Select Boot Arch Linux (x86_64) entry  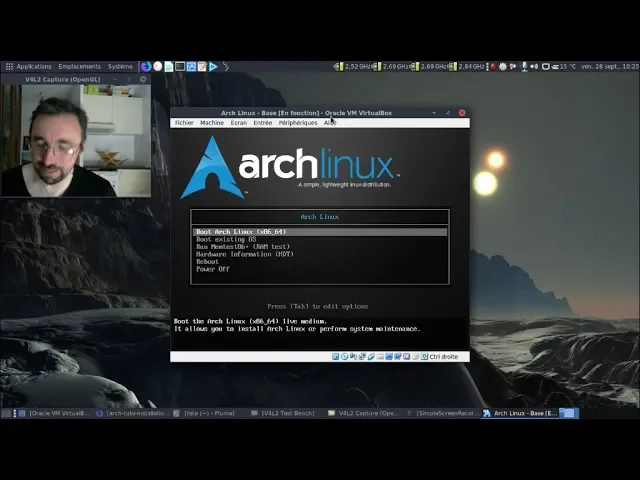click(320, 232)
